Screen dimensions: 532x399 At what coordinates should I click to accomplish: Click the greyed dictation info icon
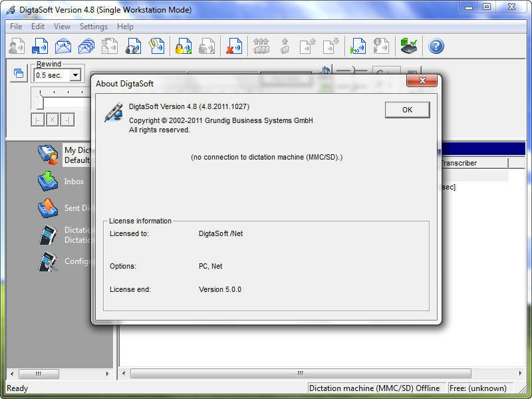click(x=381, y=46)
